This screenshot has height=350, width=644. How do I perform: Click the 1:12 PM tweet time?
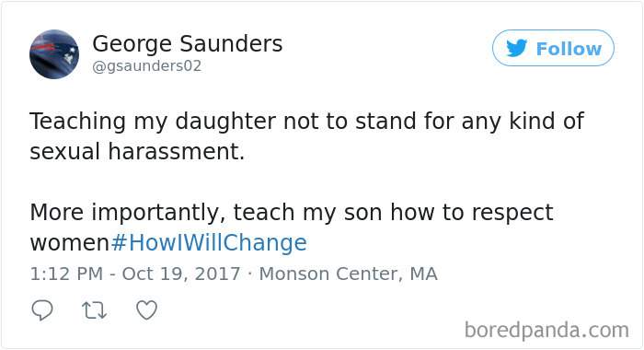(x=66, y=274)
